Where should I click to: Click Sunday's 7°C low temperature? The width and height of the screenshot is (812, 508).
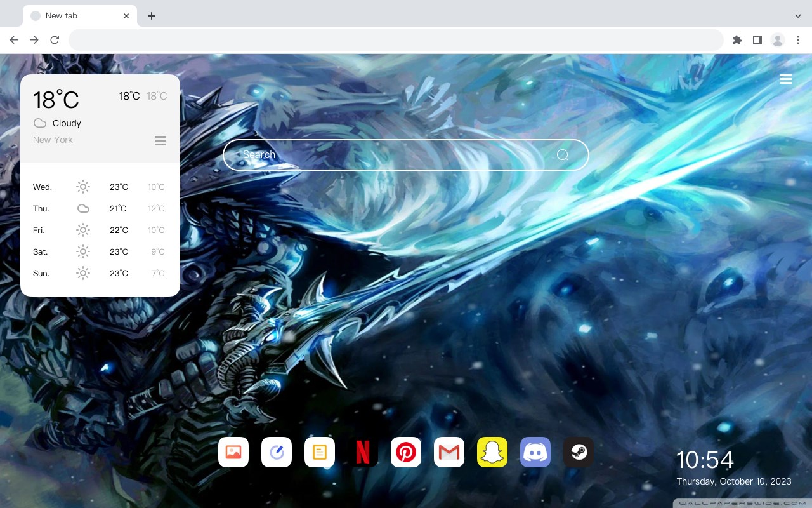coord(158,273)
